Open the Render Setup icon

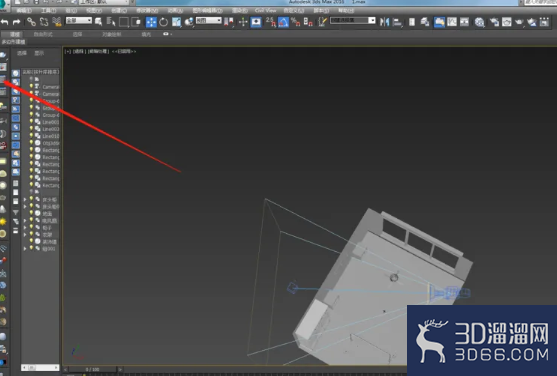[494, 22]
